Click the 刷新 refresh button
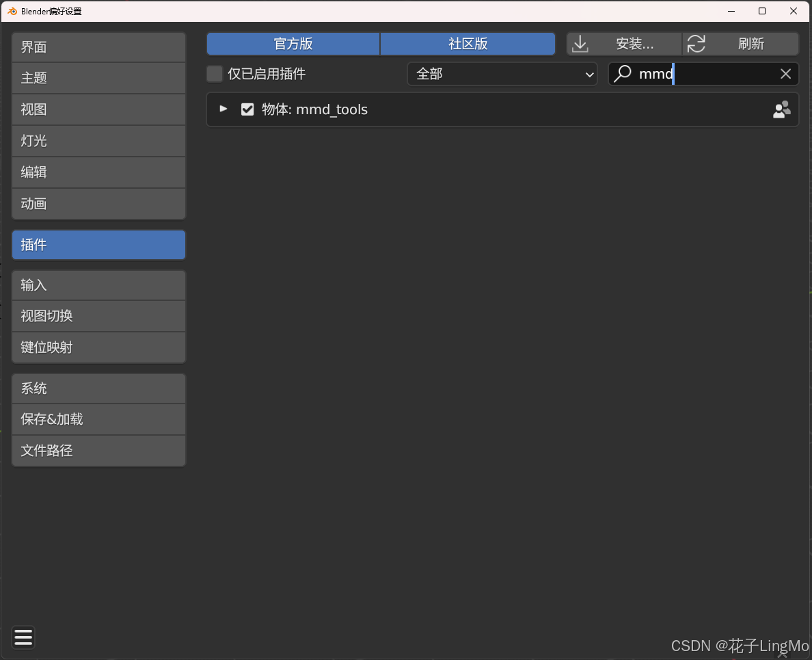Image resolution: width=812 pixels, height=660 pixels. tap(740, 44)
